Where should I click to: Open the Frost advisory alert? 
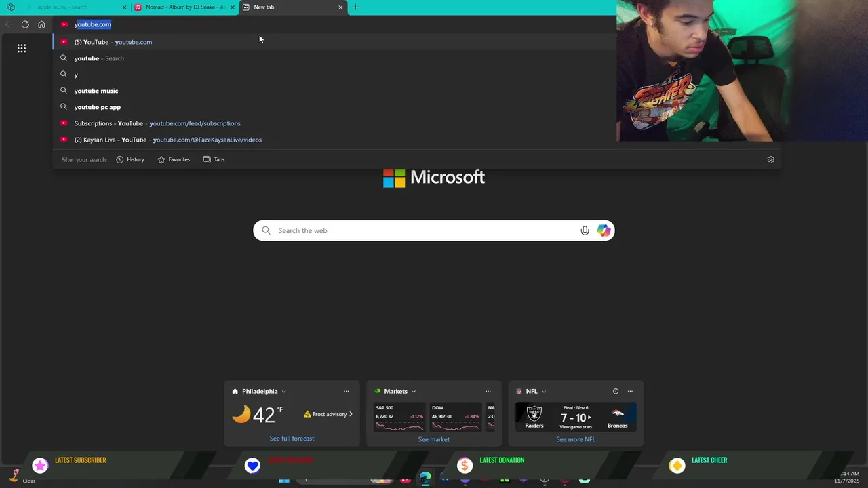(328, 414)
